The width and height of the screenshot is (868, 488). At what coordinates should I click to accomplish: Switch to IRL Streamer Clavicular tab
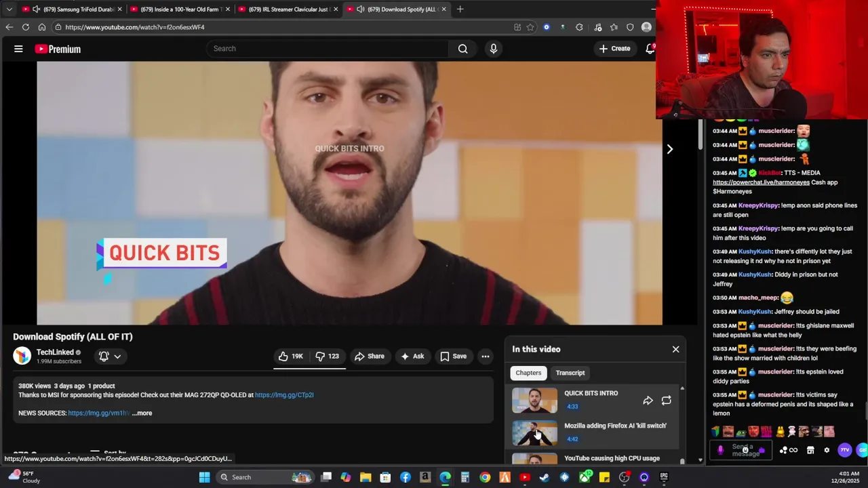[x=288, y=9]
